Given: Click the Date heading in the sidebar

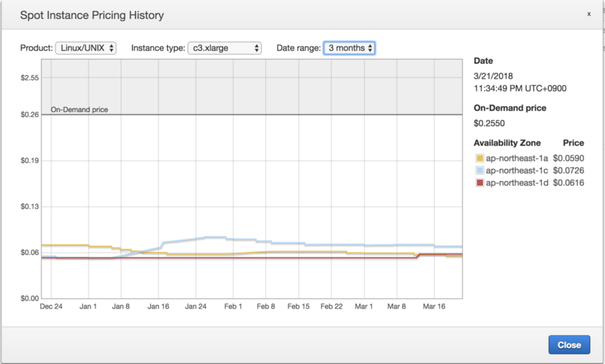Looking at the screenshot, I should pyautogui.click(x=483, y=61).
